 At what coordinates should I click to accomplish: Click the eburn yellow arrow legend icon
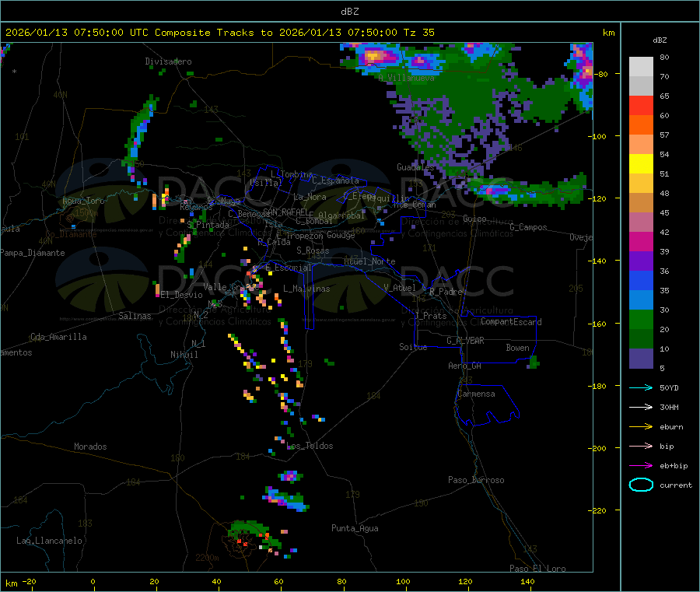click(x=641, y=427)
